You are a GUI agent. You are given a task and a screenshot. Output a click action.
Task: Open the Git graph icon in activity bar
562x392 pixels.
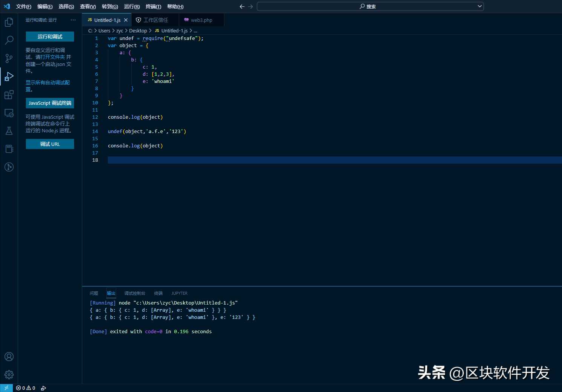tap(9, 167)
